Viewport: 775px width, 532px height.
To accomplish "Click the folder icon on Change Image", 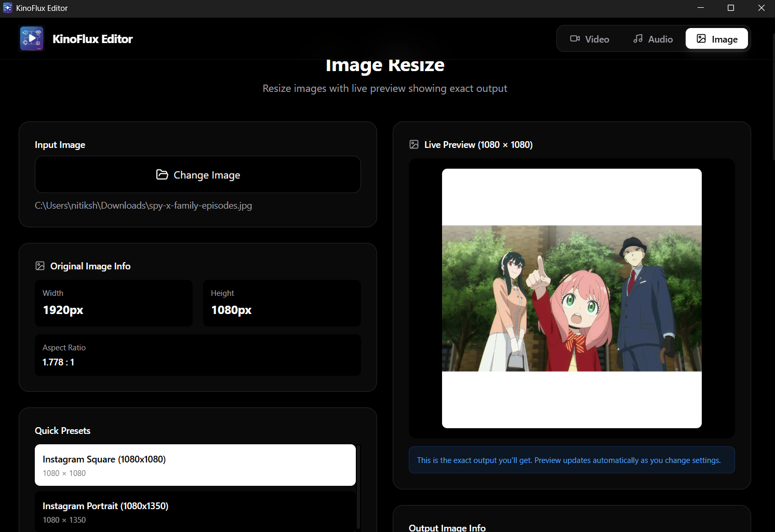I will tap(162, 175).
